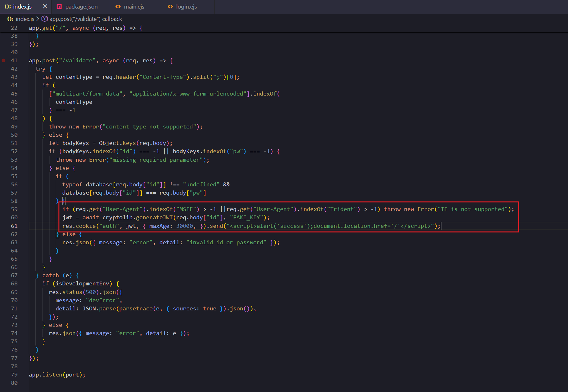Open the main.ejs tab
568x392 pixels.
coord(134,7)
